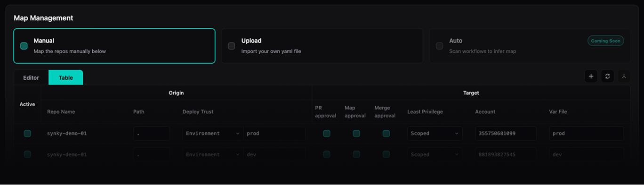Click repo name synky-demo-01 in prod row
644x185 pixels.
[x=67, y=134]
